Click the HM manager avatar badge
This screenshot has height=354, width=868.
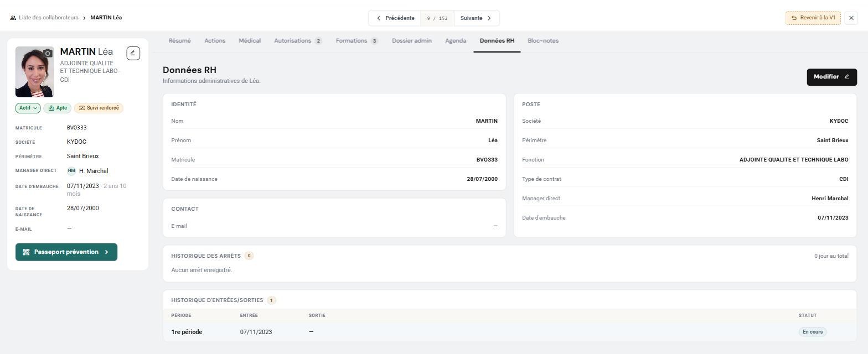71,171
